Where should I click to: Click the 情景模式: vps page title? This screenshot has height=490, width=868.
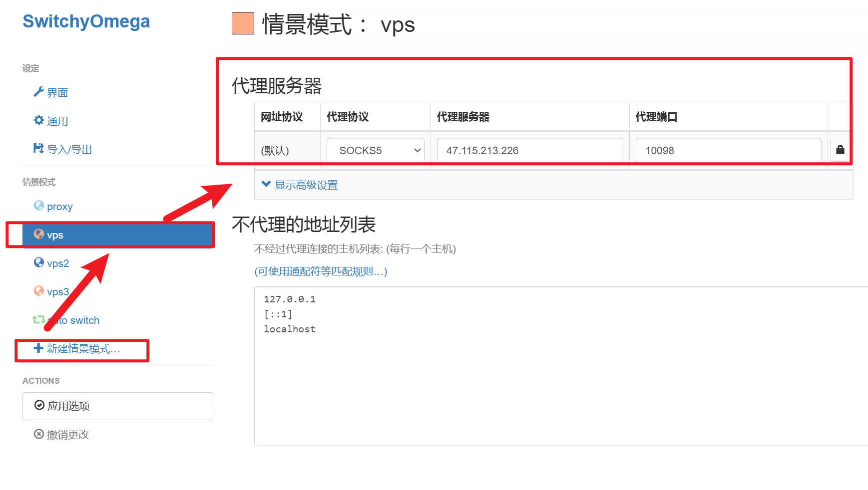(339, 24)
